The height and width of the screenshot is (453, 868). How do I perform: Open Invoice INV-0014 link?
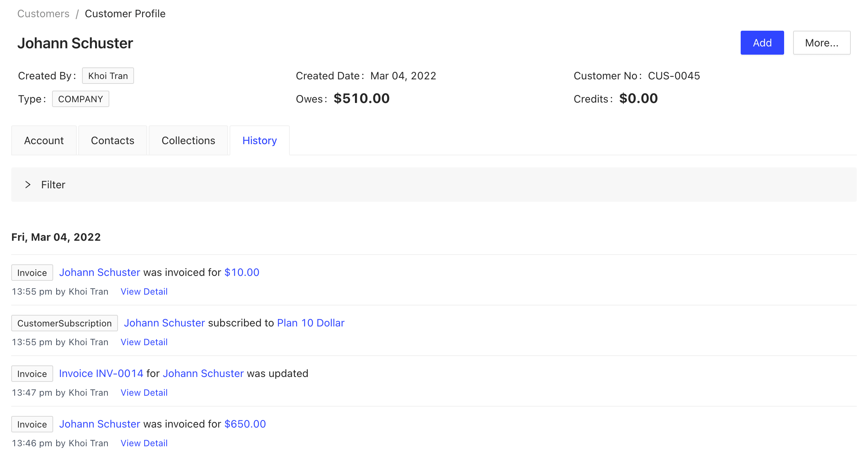(x=101, y=373)
